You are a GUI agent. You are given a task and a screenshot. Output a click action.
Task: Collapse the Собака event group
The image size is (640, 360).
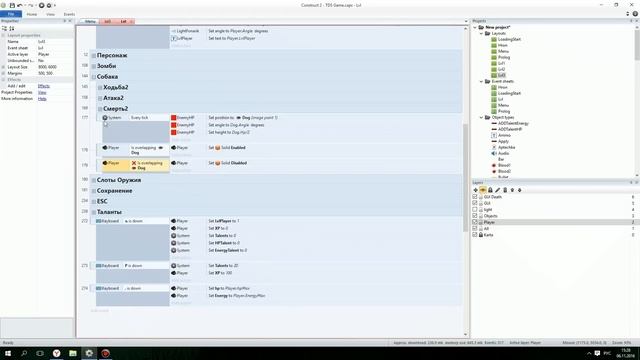94,77
